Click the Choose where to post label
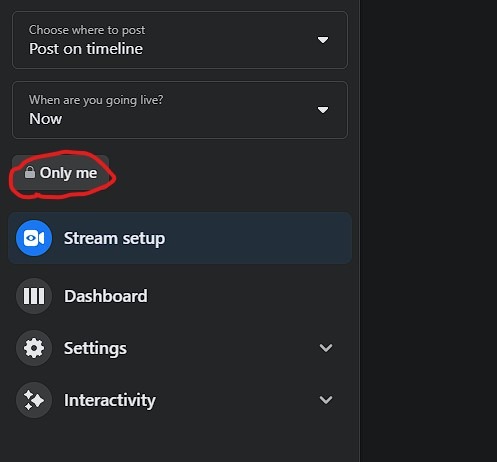 (x=87, y=30)
